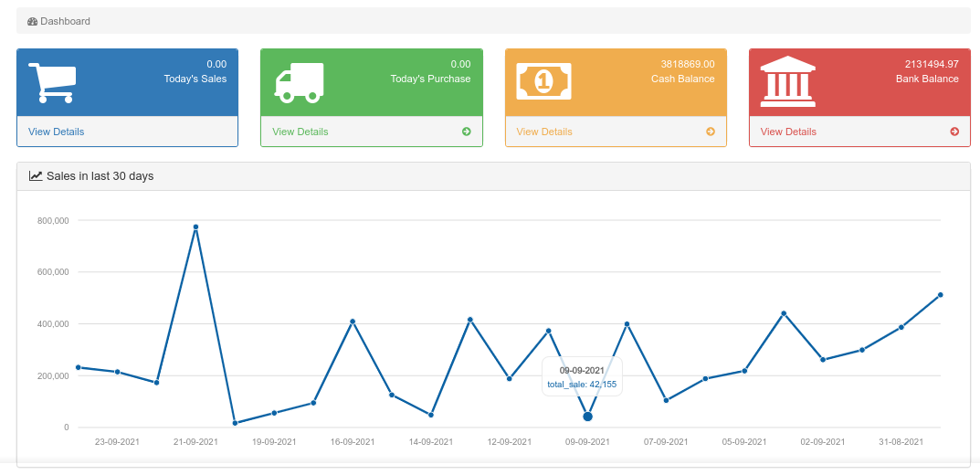The height and width of the screenshot is (475, 980).
Task: Click the last data point at chart's right end
Action: (x=940, y=295)
